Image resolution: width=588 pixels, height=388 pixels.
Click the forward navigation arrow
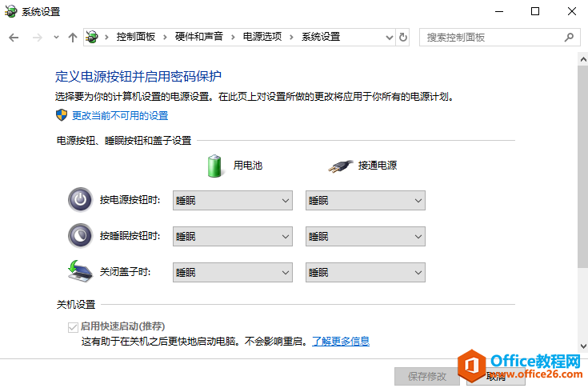point(37,38)
